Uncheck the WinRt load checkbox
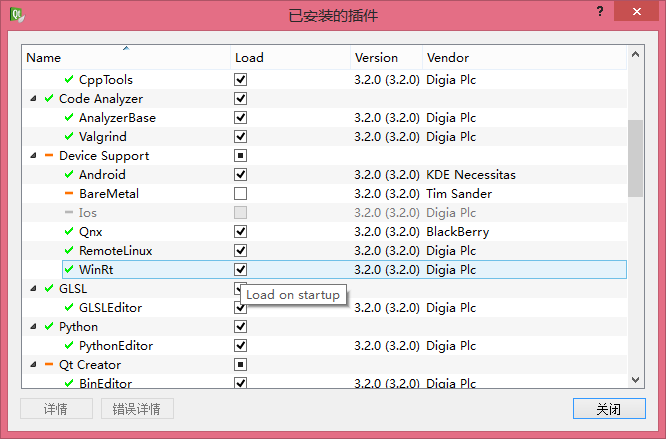Image resolution: width=666 pixels, height=439 pixels. [240, 269]
